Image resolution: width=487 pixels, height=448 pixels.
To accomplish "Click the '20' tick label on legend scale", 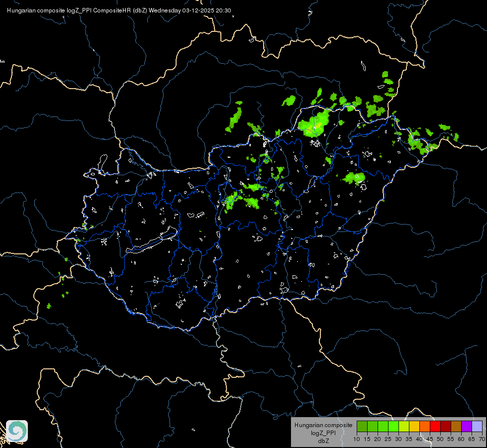I will [x=378, y=440].
